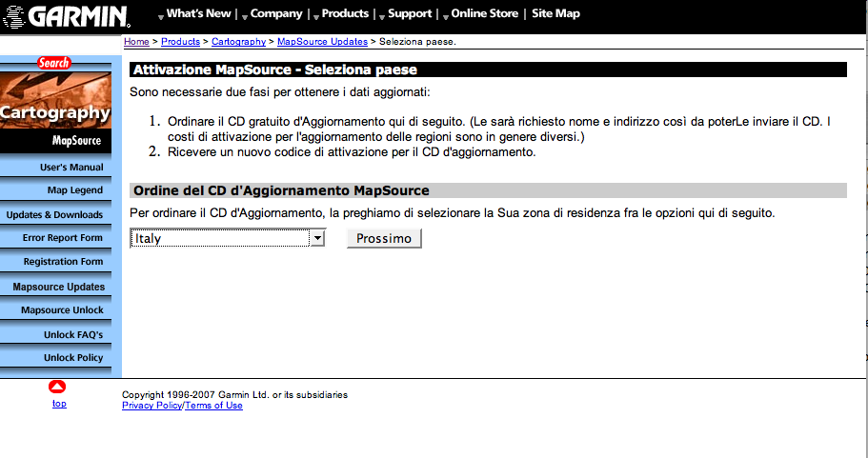Screen dimensions: 868x458
Task: Click the red Search badge
Action: (x=53, y=63)
